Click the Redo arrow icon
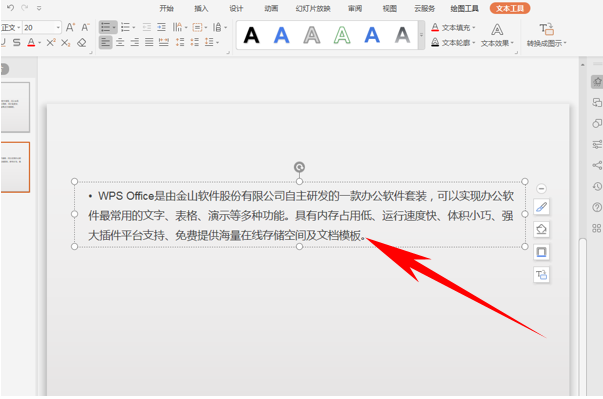This screenshot has width=603, height=399. point(25,8)
